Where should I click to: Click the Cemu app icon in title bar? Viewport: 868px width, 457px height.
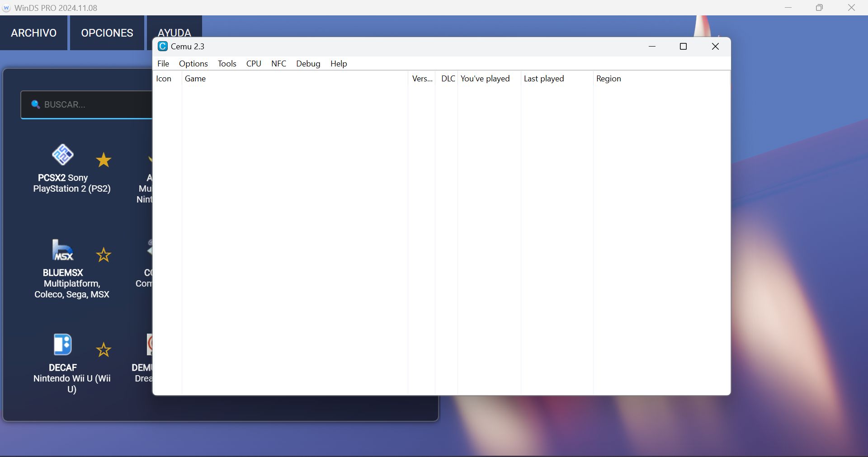pyautogui.click(x=163, y=46)
